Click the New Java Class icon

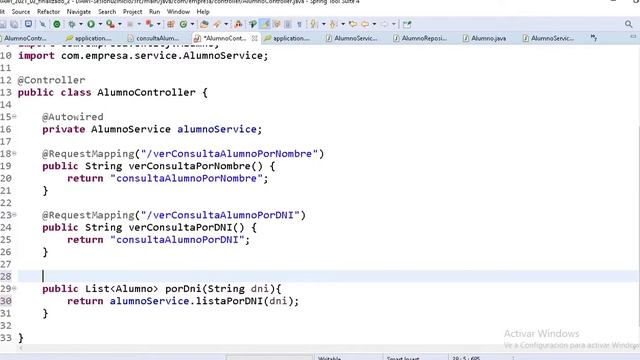183,24
